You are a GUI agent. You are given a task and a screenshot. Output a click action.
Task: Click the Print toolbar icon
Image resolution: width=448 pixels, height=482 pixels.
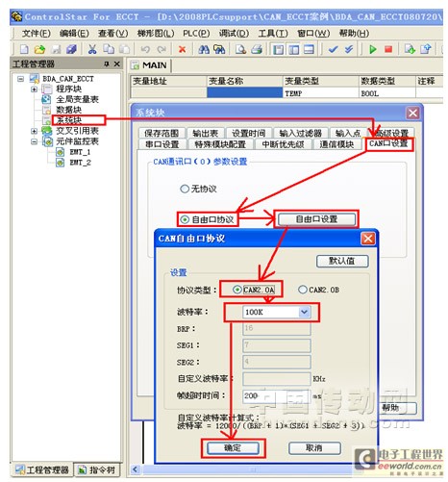pos(257,49)
